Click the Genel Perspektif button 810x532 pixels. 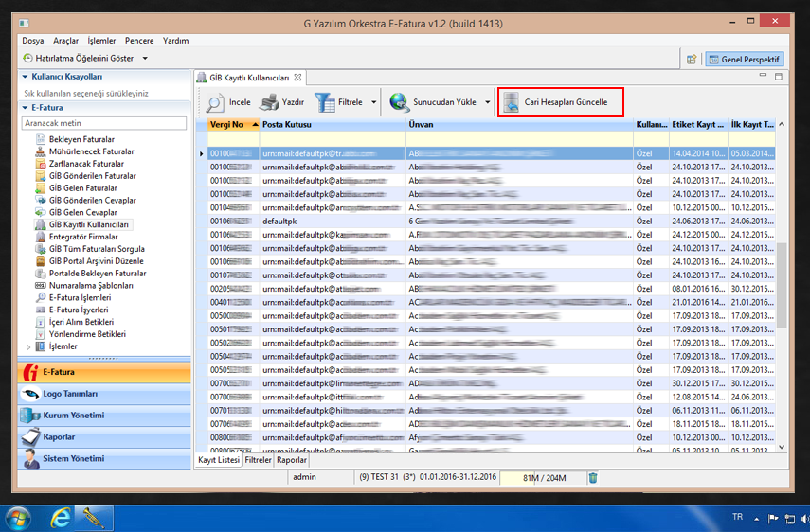click(745, 60)
